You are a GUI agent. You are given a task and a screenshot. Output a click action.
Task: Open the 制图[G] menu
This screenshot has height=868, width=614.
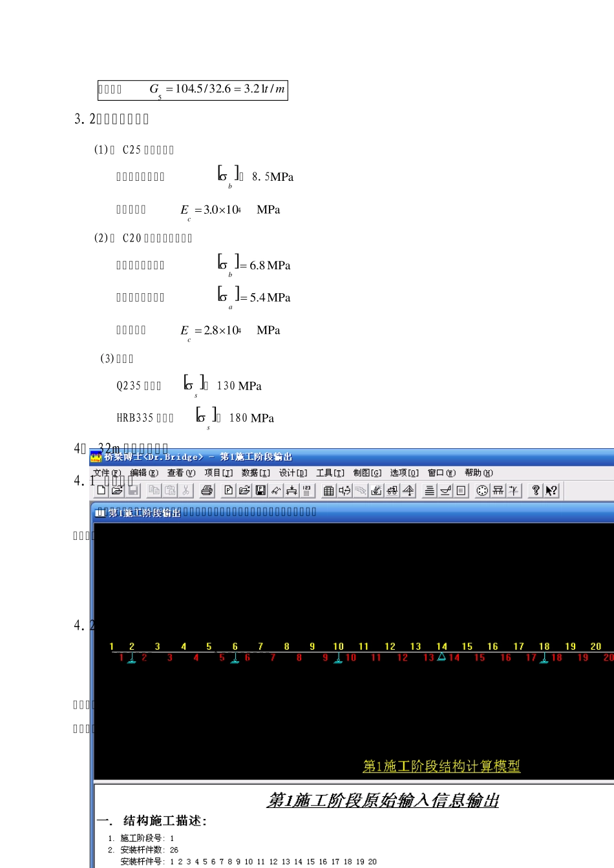click(367, 473)
